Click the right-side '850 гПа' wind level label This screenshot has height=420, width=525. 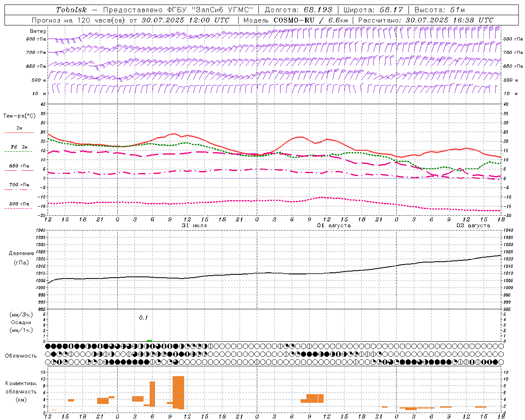(x=513, y=66)
